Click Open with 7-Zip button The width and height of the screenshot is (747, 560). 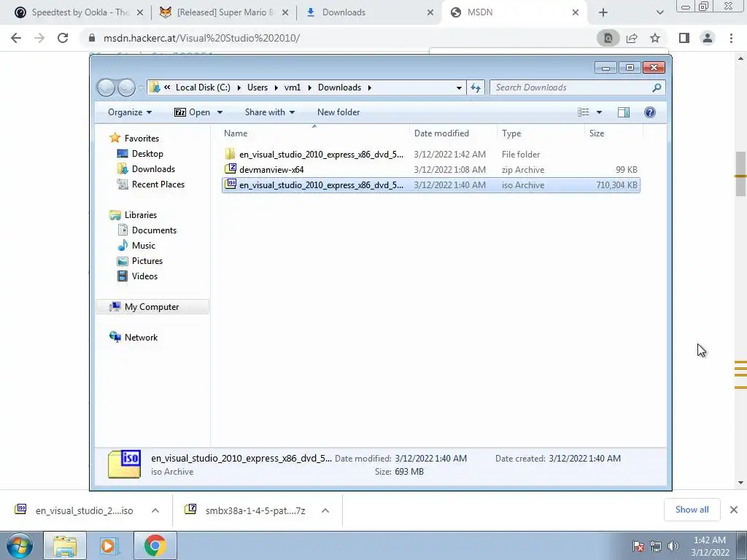pyautogui.click(x=193, y=112)
